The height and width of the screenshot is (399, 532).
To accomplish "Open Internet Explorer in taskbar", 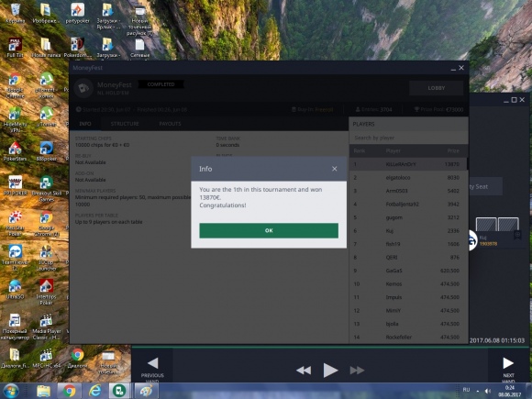I will [x=95, y=391].
